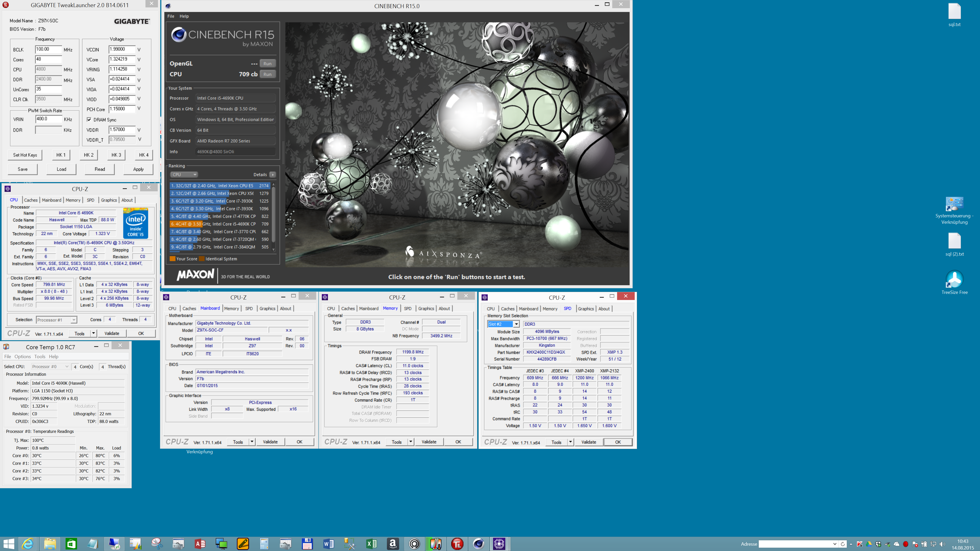The height and width of the screenshot is (551, 980).
Task: Open the Tools dropdown arrow in CPU-Z Memory window
Action: point(410,442)
